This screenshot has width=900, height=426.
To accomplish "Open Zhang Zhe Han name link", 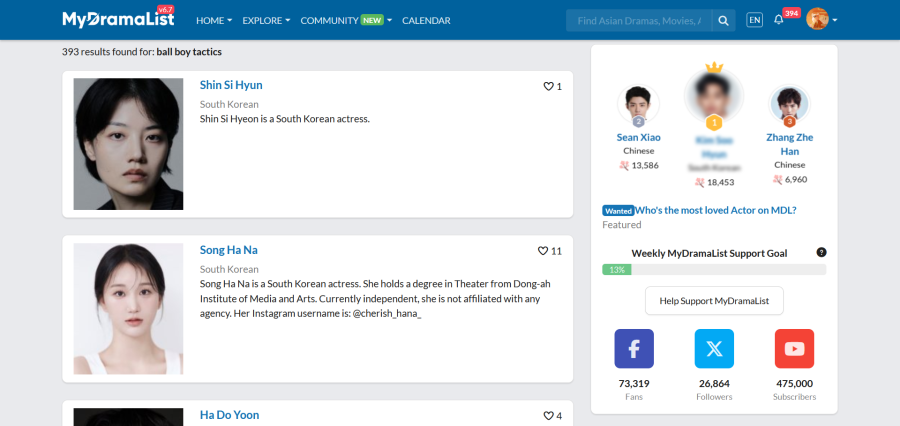I will [x=790, y=144].
